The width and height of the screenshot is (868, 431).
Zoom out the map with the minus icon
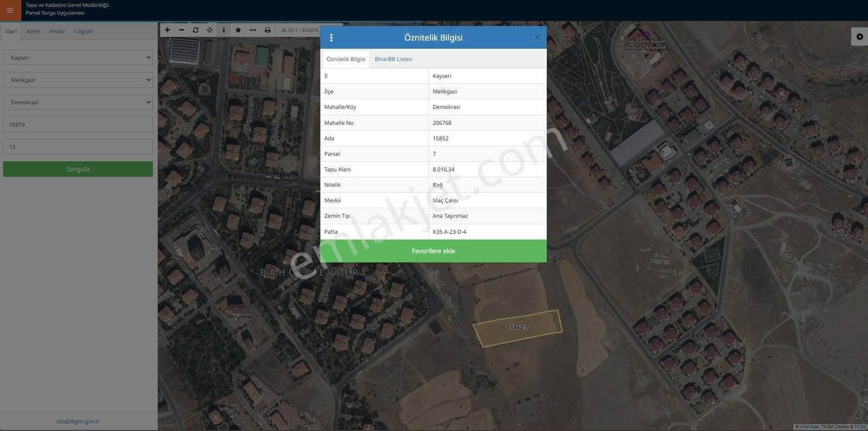coord(181,30)
